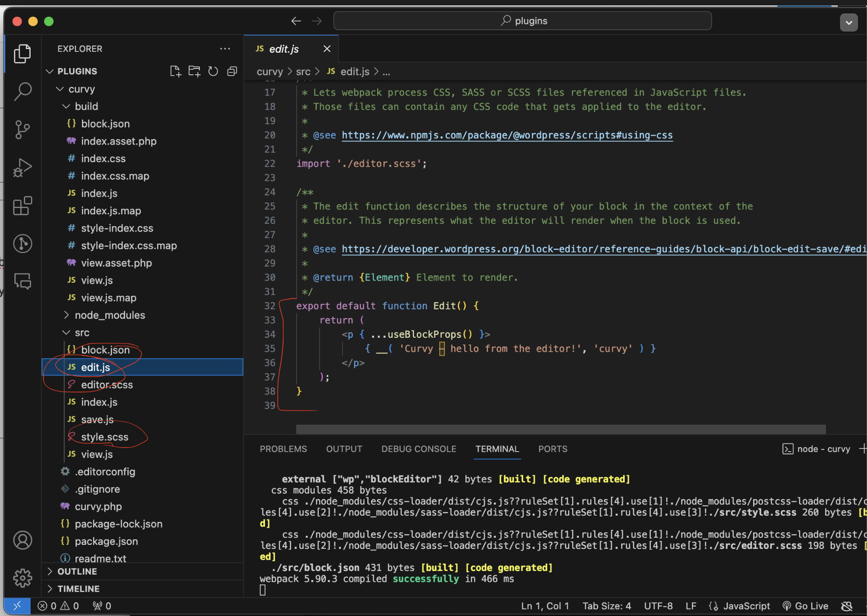Open the Search view in activity bar
The width and height of the screenshot is (867, 616).
pyautogui.click(x=22, y=91)
